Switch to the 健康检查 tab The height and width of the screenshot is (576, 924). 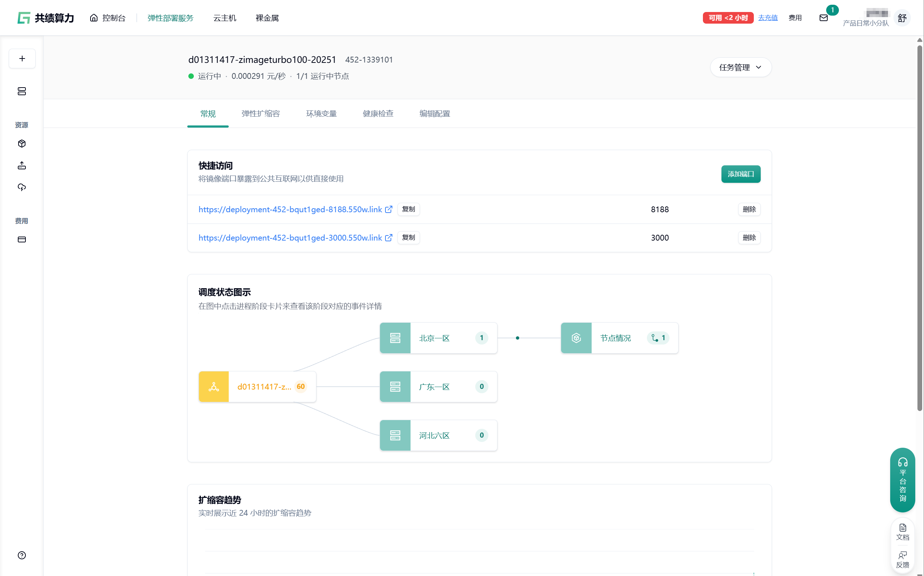click(378, 113)
